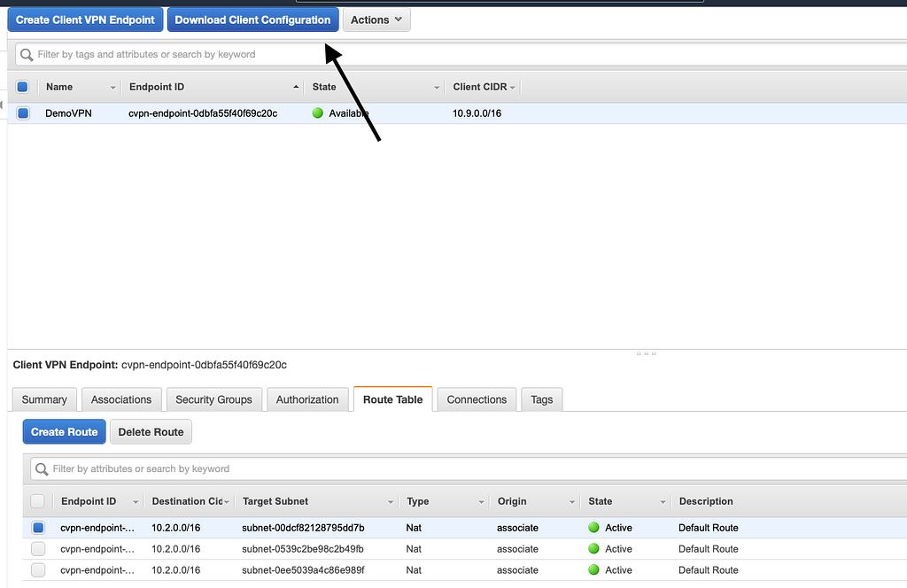907x588 pixels.
Task: Tick the checkbox for subnet-0ee5039a4c86e989f route
Action: point(38,570)
